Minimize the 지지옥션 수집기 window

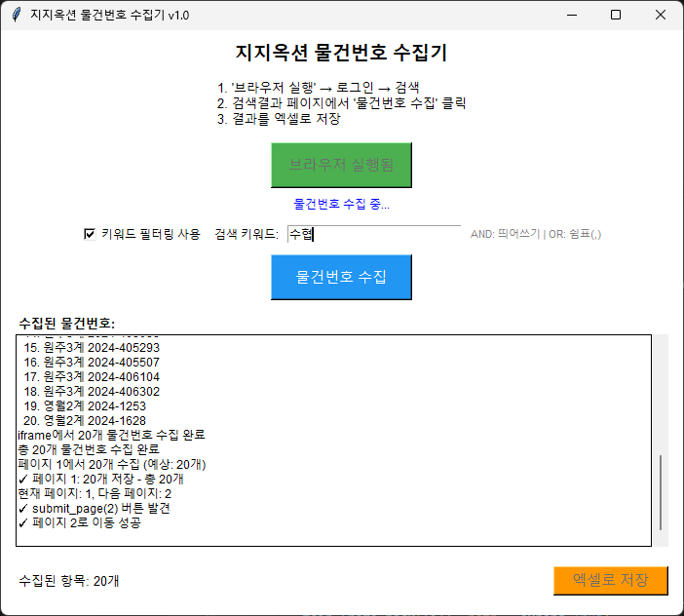coord(571,15)
